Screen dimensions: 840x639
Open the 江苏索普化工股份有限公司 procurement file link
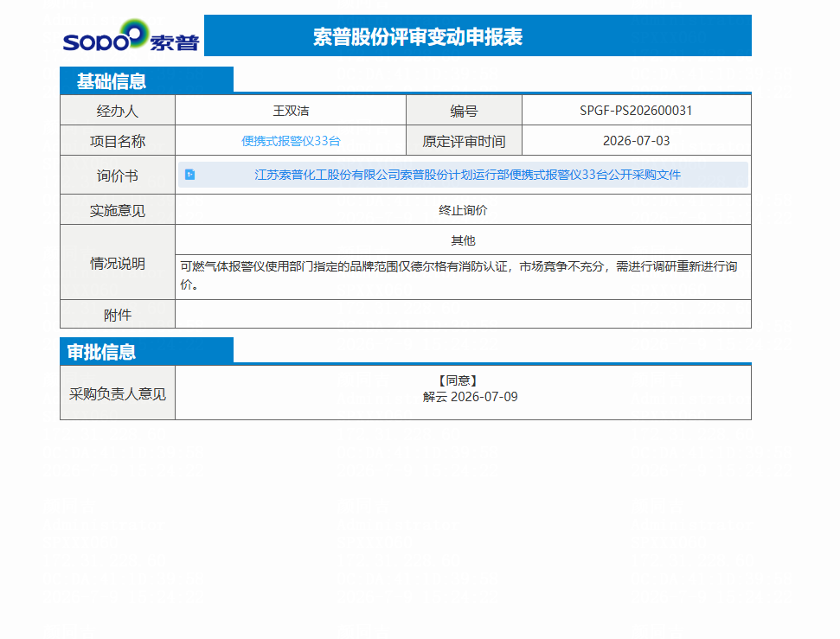coord(467,175)
